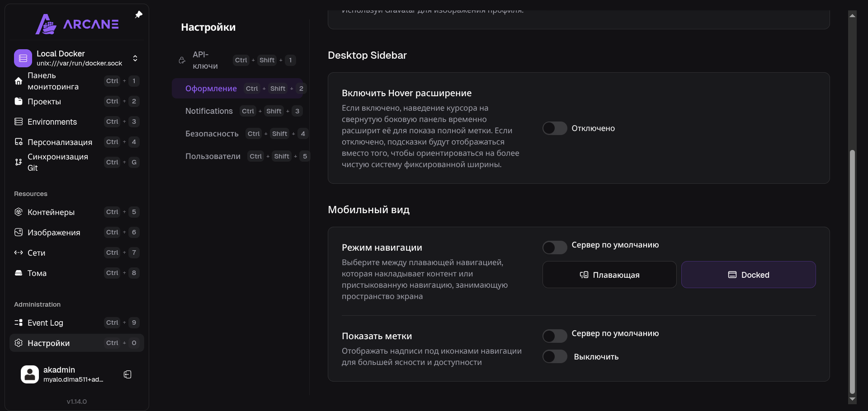Click the Networks icon in sidebar
This screenshot has height=411, width=868.
tap(19, 252)
